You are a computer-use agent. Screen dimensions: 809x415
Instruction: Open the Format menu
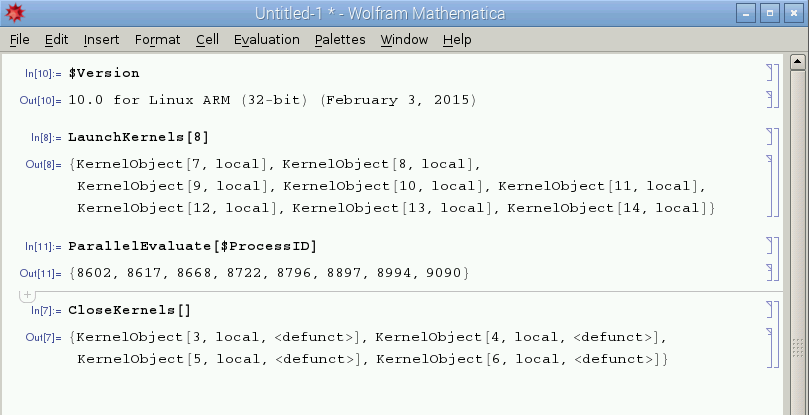[157, 40]
